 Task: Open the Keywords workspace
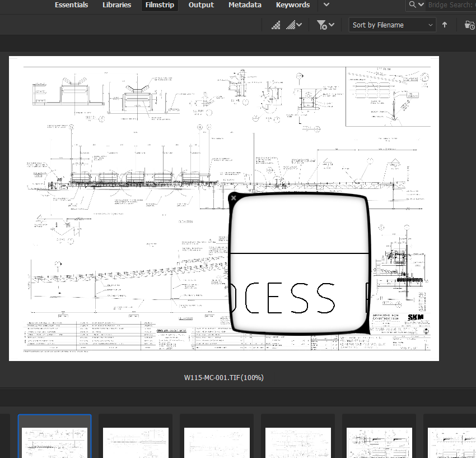(293, 5)
